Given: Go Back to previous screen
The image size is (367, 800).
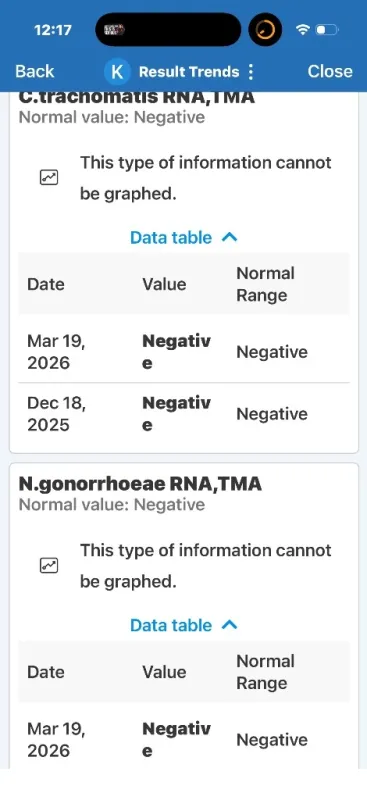Looking at the screenshot, I should click(x=34, y=71).
